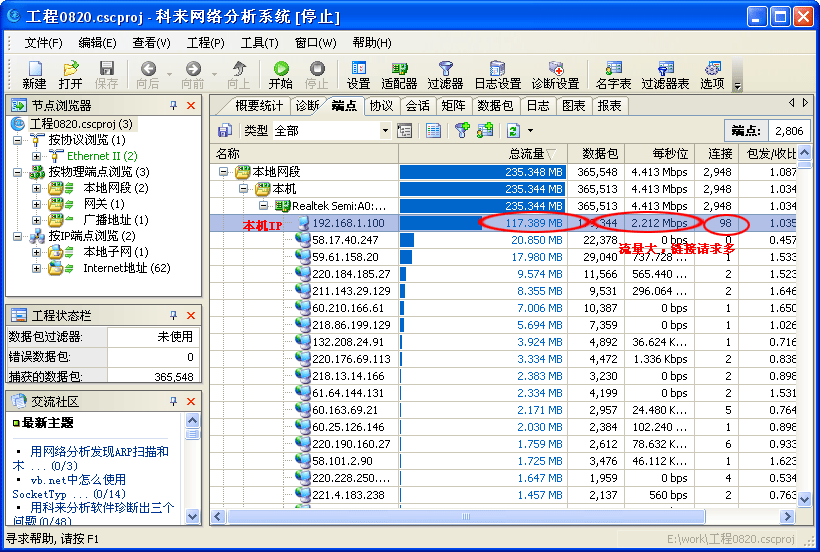
Task: Open 诊断设置 (Diagnosis settings) toolbar icon
Action: tap(555, 75)
